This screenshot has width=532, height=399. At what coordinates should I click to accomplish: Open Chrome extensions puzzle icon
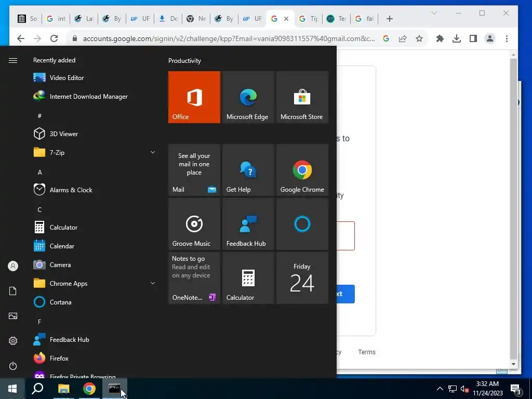[440, 38]
